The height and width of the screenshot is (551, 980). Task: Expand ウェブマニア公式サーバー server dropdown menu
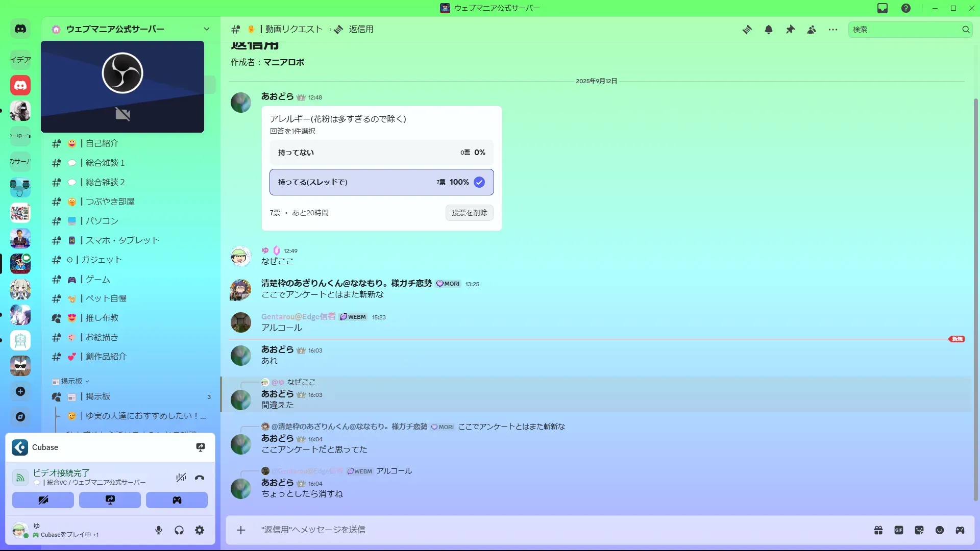click(x=206, y=29)
